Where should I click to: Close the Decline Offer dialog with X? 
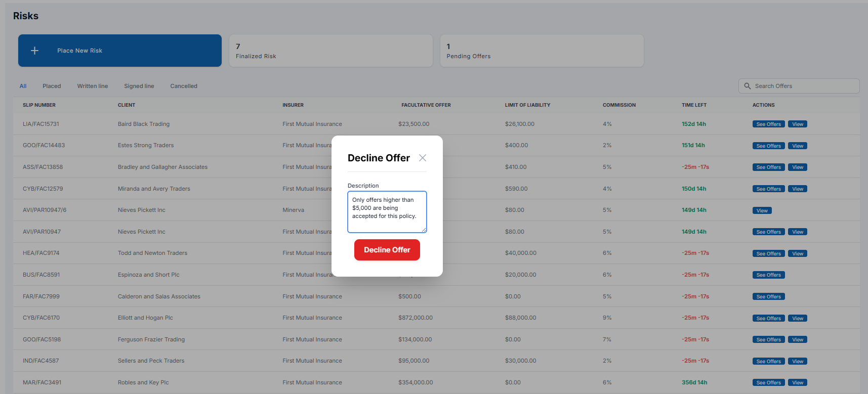pos(423,158)
